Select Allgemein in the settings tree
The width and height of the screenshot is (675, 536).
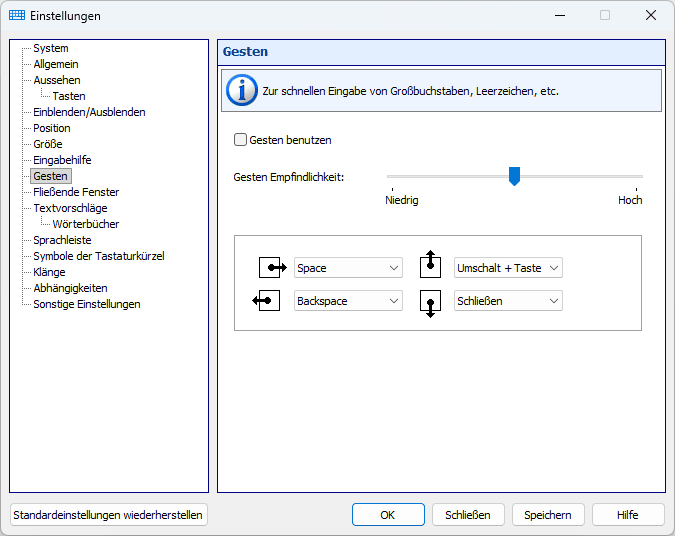[56, 64]
